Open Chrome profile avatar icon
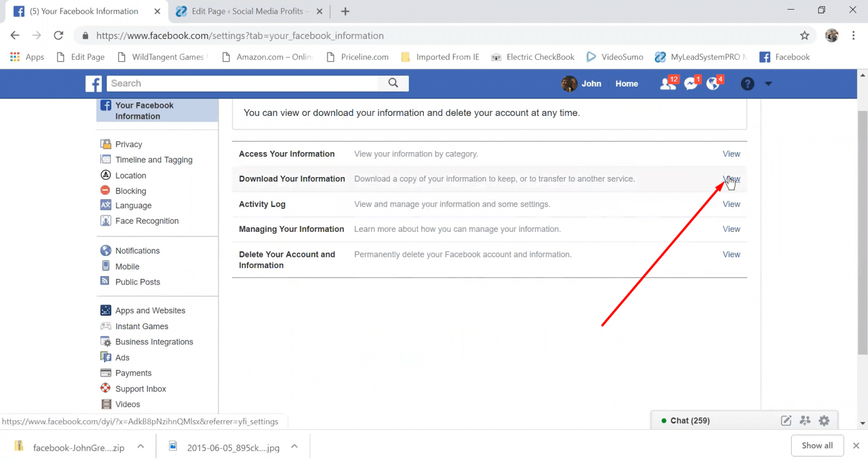This screenshot has width=868, height=461. 832,36
